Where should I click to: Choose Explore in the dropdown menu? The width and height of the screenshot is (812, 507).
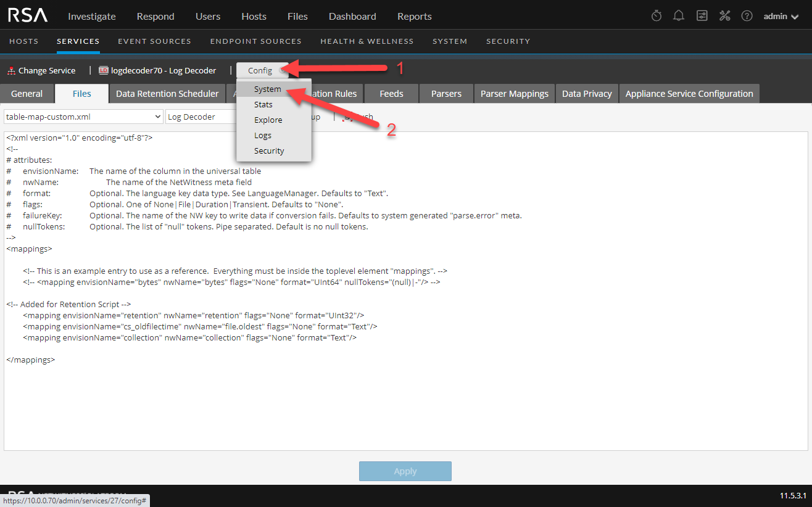(x=268, y=120)
